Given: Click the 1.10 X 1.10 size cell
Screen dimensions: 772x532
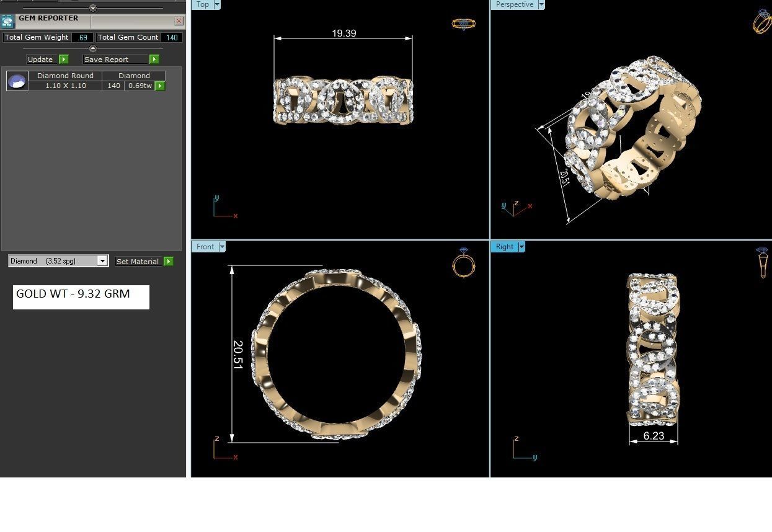Looking at the screenshot, I should pos(65,86).
